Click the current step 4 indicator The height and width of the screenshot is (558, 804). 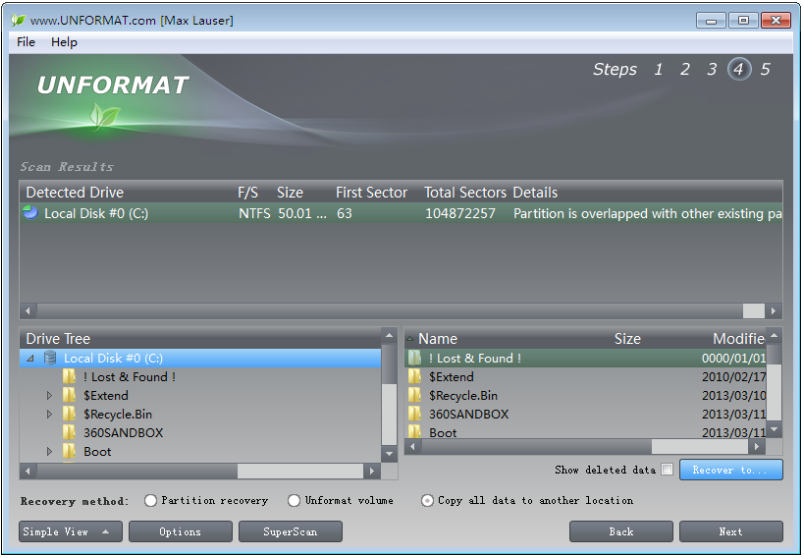(739, 69)
